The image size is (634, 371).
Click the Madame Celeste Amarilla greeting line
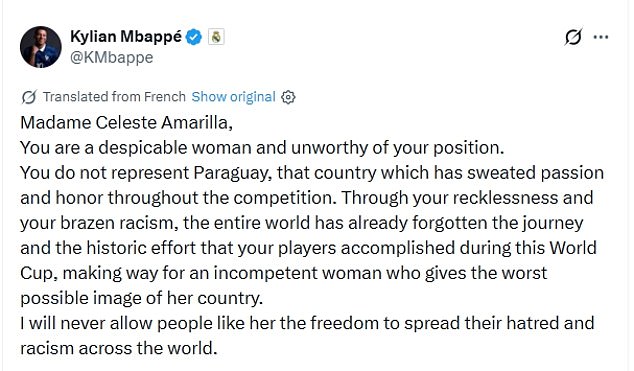pyautogui.click(x=127, y=123)
